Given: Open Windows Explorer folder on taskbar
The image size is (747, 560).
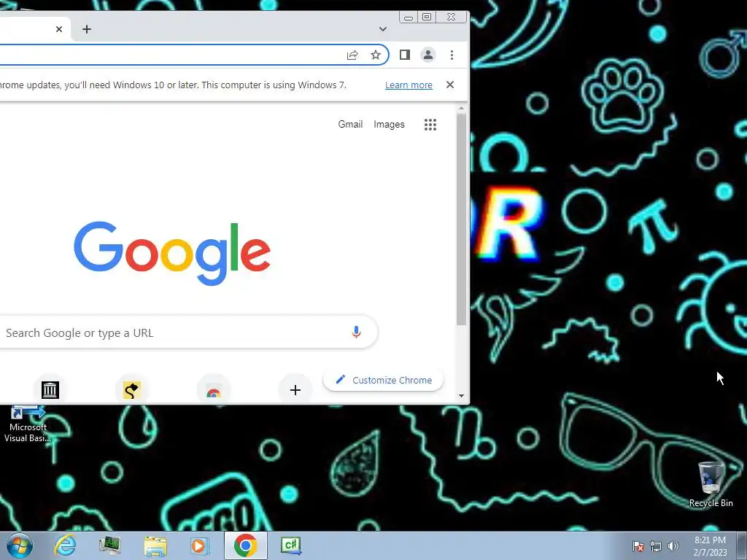Looking at the screenshot, I should (x=155, y=546).
